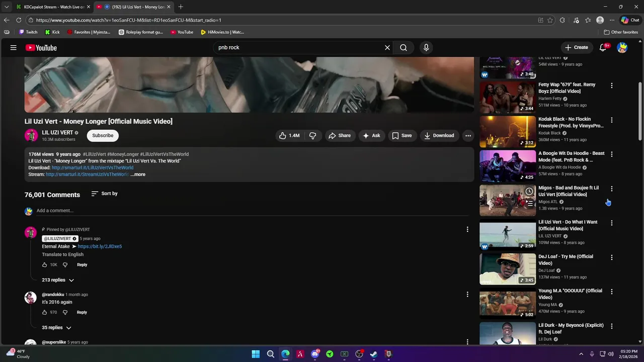Subscribe to LIL UZI VERT channel
The width and height of the screenshot is (644, 362).
pos(103,136)
